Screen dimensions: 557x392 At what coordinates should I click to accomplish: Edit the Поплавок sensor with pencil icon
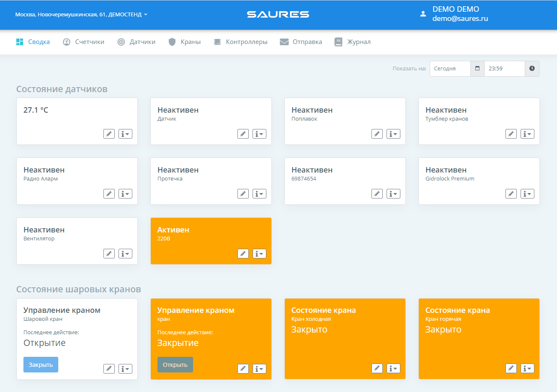coord(377,134)
